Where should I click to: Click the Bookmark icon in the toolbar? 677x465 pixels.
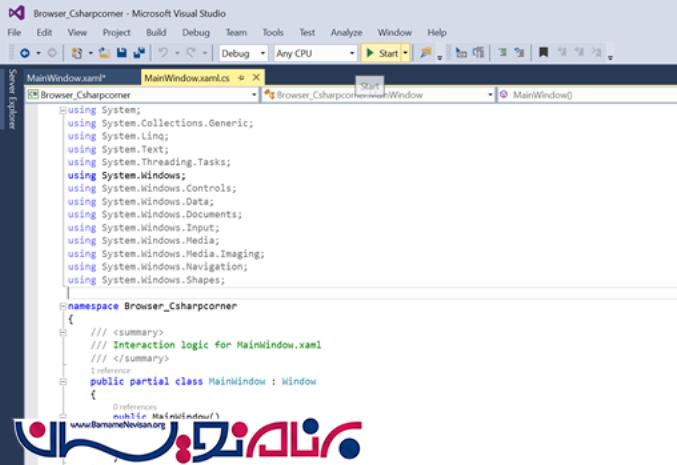543,53
